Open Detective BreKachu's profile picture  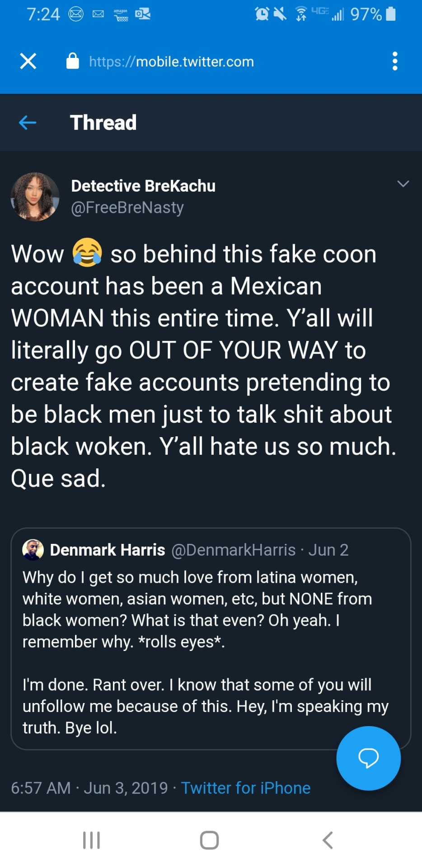point(35,197)
